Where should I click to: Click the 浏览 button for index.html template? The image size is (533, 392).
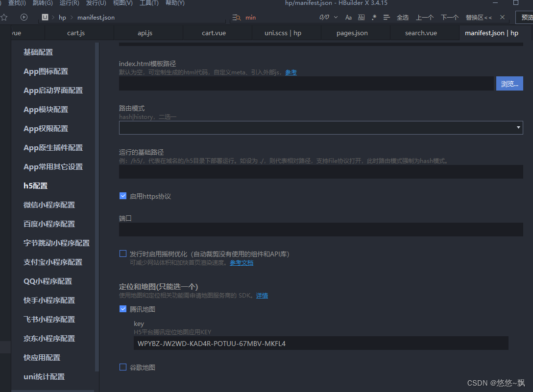click(509, 83)
